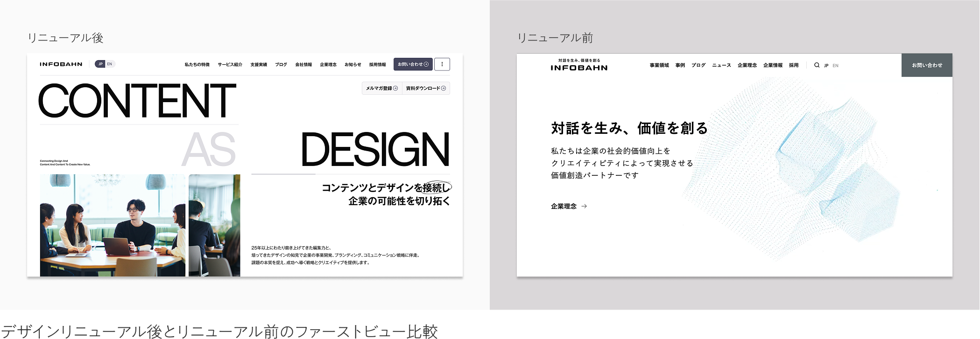Switch to EN beside the search icon
Viewport: 980px width, 339px height.
pos(835,66)
